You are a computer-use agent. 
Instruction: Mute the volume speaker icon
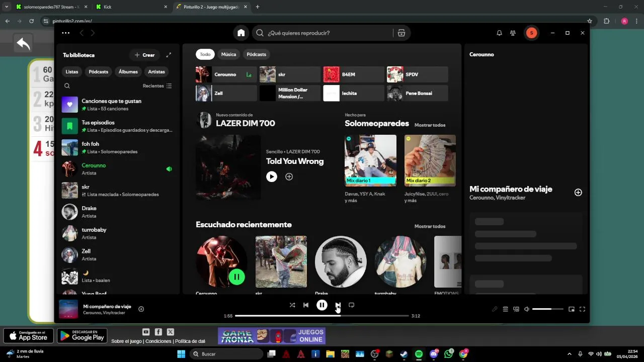527,309
